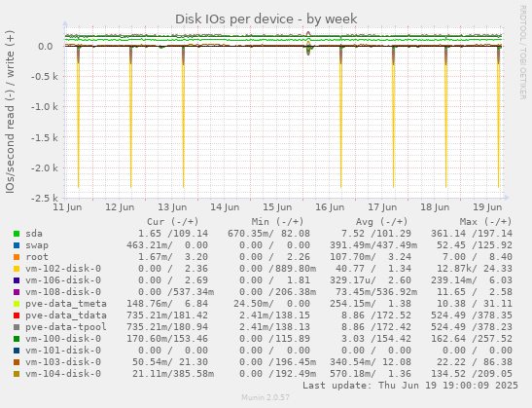Click the '-1.0 k' y-axis label

[45, 107]
